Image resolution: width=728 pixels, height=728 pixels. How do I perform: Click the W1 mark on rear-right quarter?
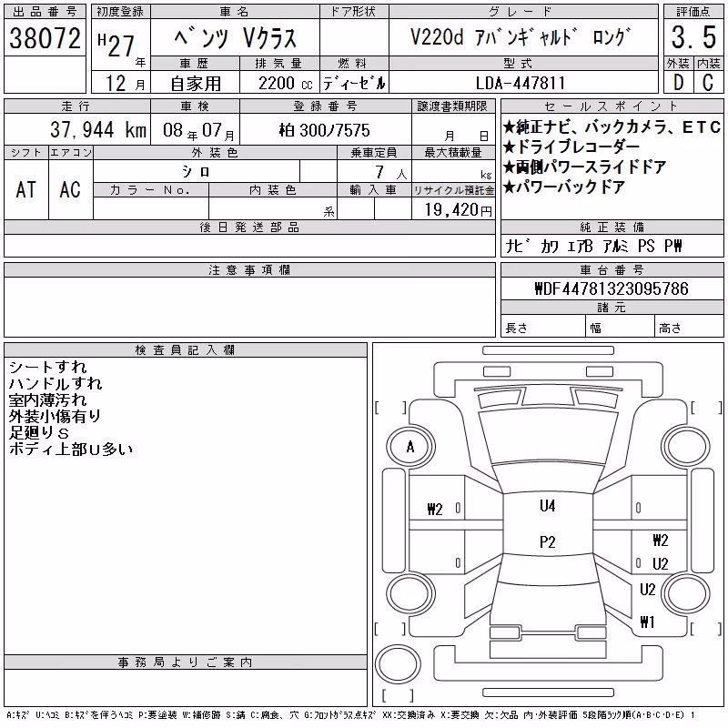[647, 622]
